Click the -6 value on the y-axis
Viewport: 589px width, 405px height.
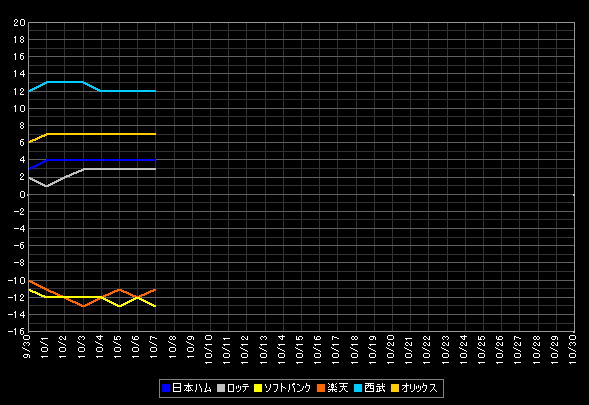pyautogui.click(x=20, y=246)
